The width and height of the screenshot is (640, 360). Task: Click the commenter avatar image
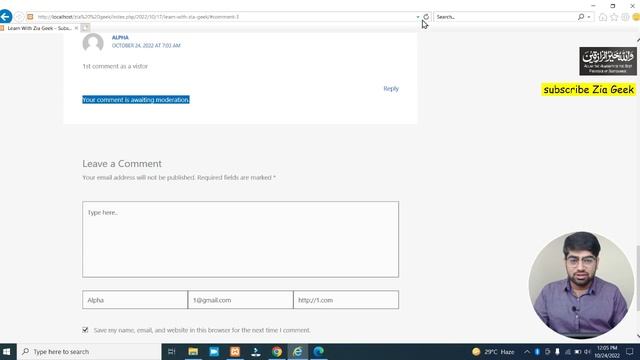(93, 43)
